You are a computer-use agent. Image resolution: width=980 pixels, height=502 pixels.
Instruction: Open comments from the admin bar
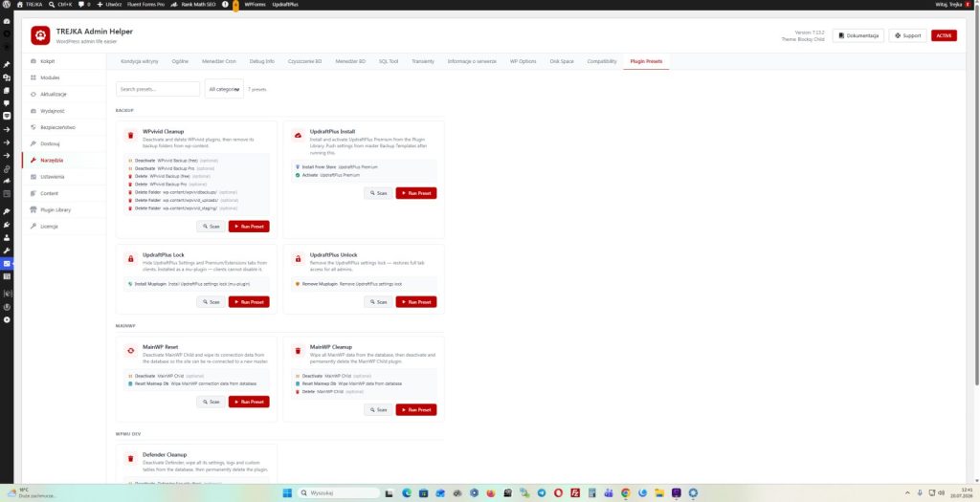84,4
